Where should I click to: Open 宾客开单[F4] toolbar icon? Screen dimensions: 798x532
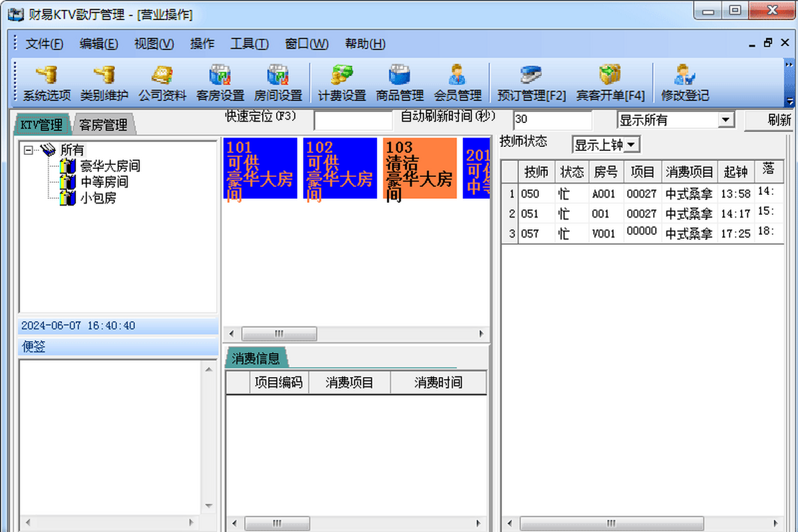(610, 83)
